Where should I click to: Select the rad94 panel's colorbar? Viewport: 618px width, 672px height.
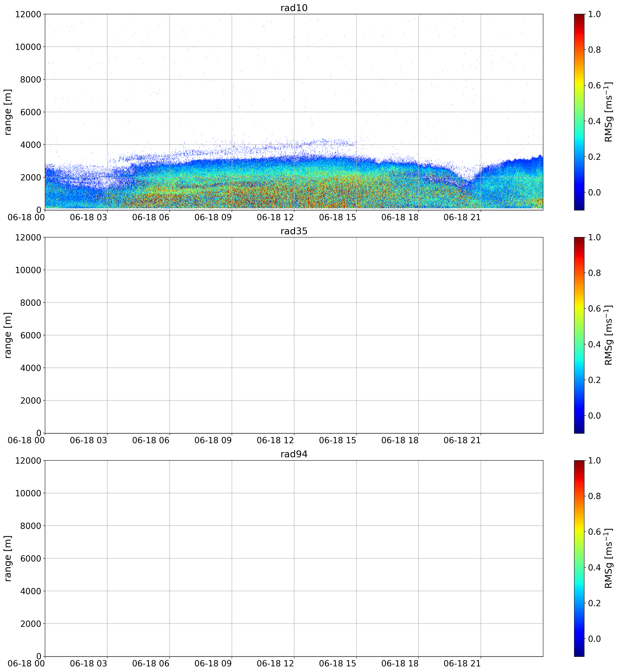tap(579, 558)
